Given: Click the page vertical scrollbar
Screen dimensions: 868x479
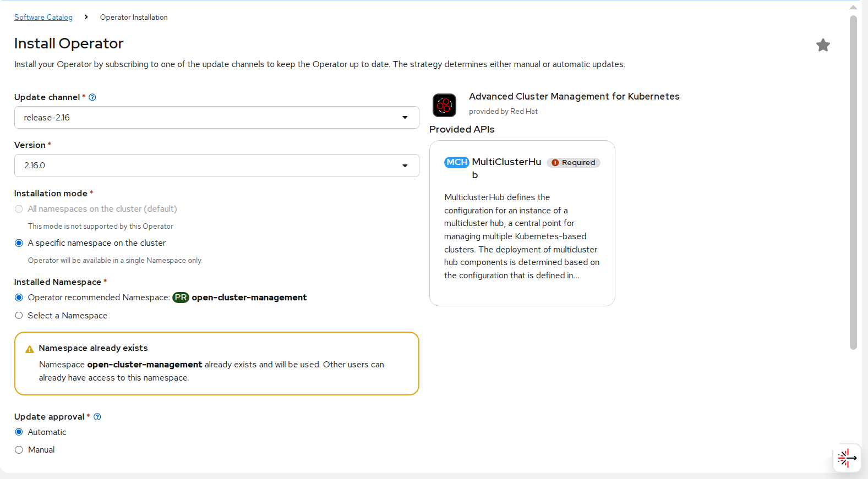Looking at the screenshot, I should pos(853,181).
